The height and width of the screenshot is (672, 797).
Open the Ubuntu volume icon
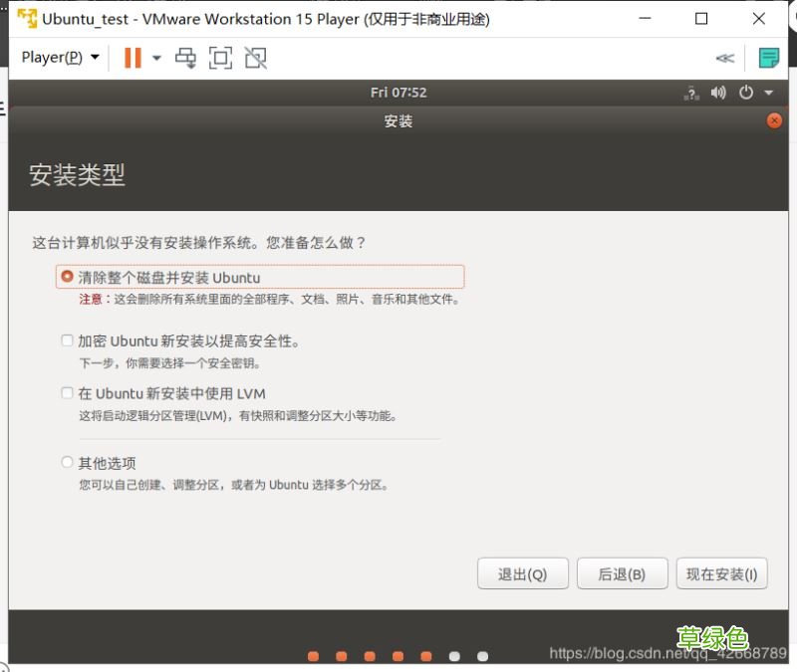tap(718, 93)
